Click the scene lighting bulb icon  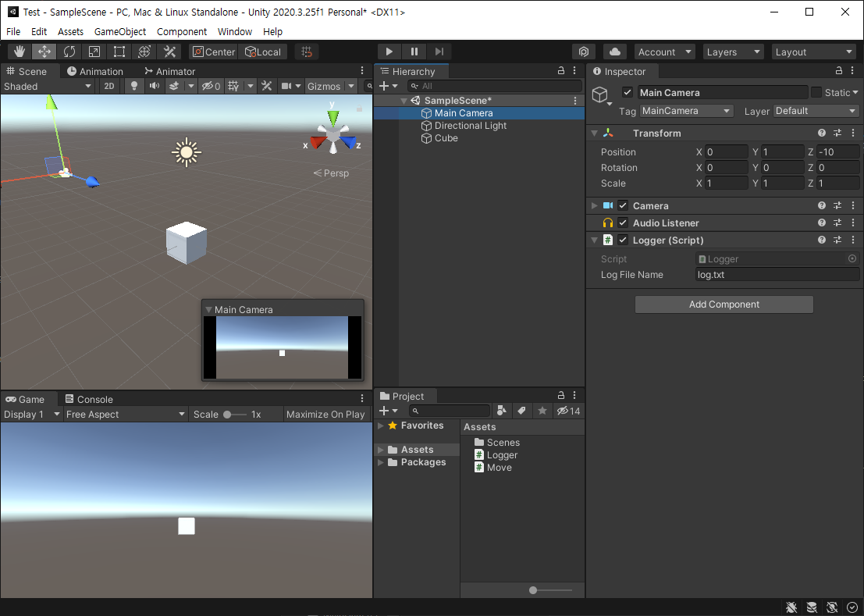click(134, 86)
